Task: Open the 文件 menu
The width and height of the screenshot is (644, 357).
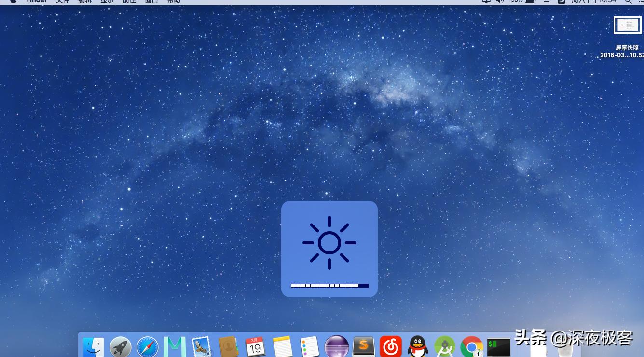Action: [x=63, y=1]
